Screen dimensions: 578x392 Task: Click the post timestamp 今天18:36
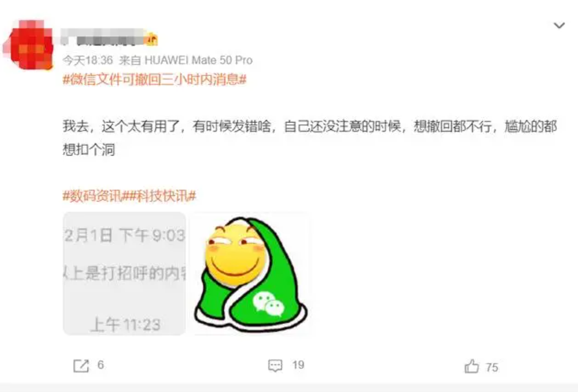click(x=88, y=60)
